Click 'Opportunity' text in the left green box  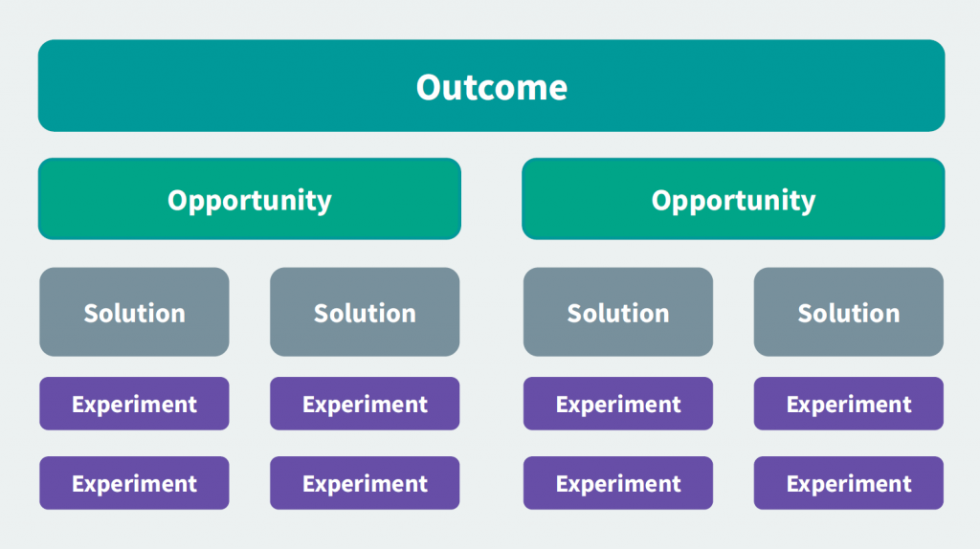pos(250,200)
